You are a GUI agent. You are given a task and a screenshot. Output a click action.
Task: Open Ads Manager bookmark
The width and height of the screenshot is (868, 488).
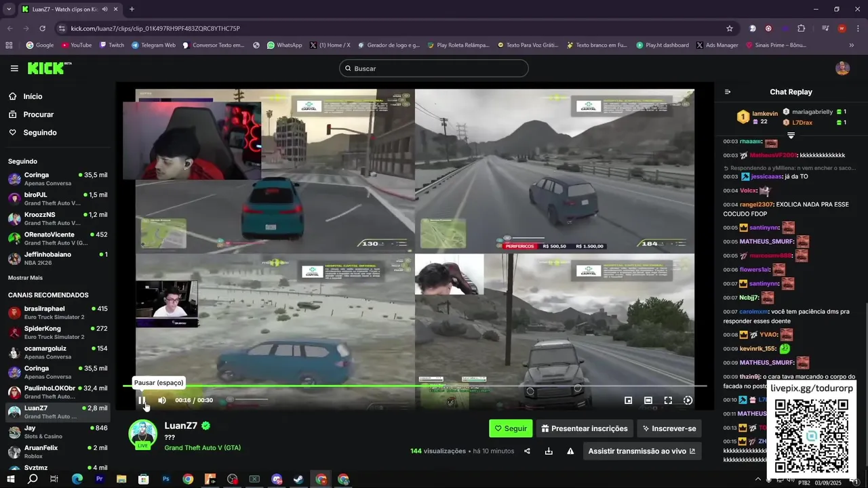pos(717,45)
